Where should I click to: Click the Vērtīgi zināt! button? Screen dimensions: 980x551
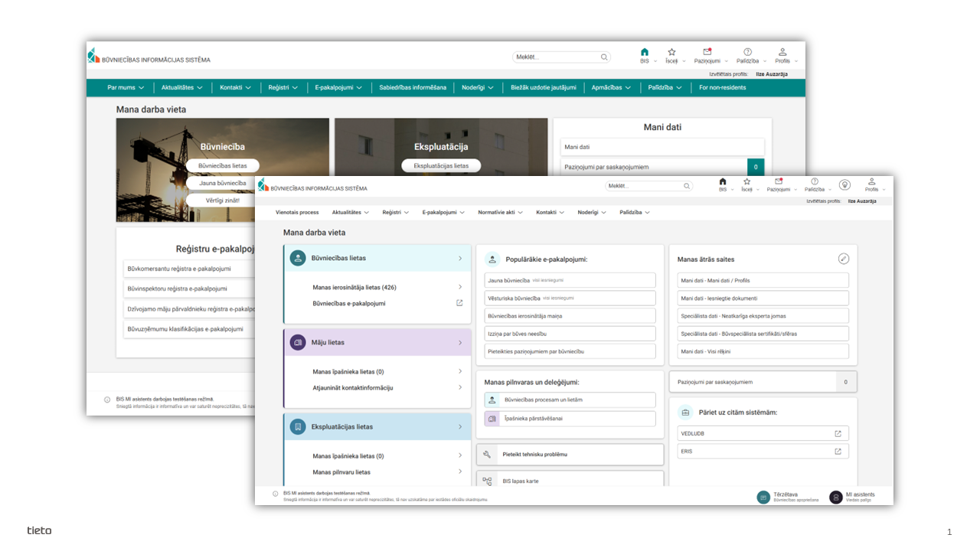[222, 200]
